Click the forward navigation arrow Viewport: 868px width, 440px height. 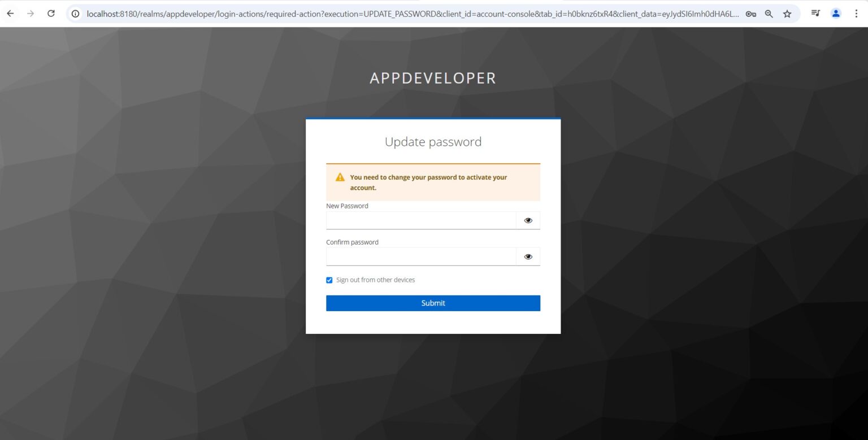[31, 13]
